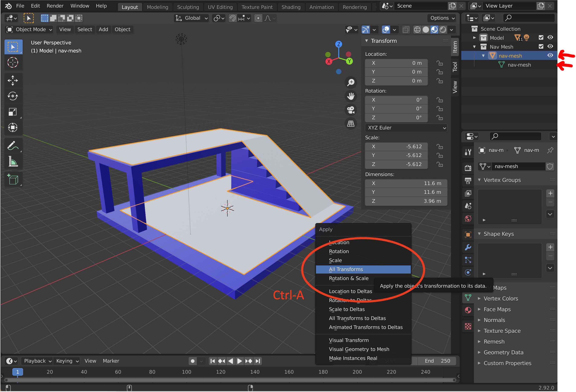Image resolution: width=576 pixels, height=392 pixels.
Task: Open the View Layer properties tab icon
Action: [x=468, y=193]
